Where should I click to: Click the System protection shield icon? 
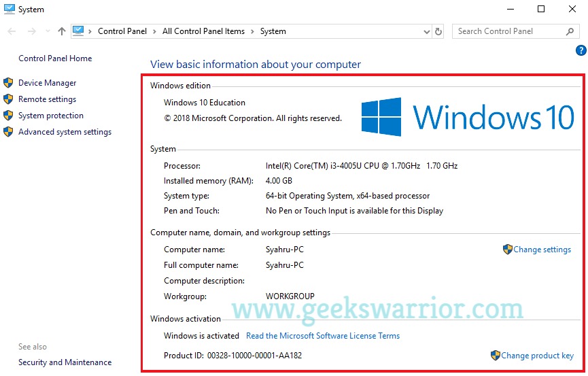[8, 116]
